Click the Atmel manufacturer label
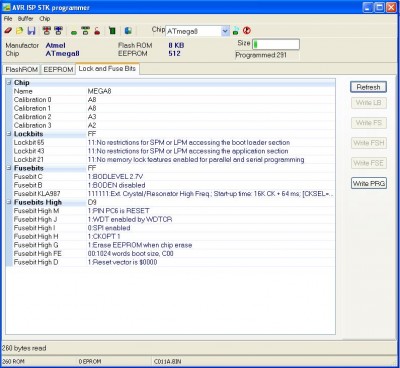The image size is (400, 368). [x=56, y=45]
